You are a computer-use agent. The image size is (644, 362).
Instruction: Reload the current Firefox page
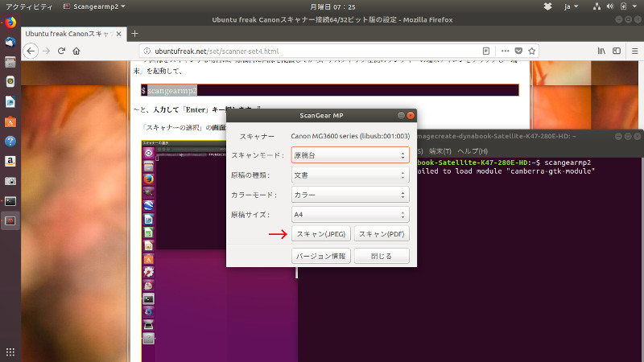[61, 51]
